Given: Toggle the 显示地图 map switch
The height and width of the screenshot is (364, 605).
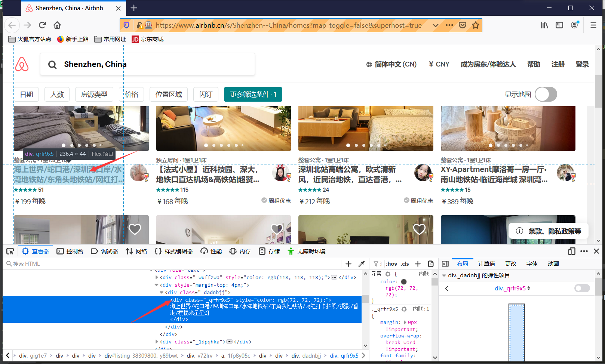Looking at the screenshot, I should pos(546,94).
